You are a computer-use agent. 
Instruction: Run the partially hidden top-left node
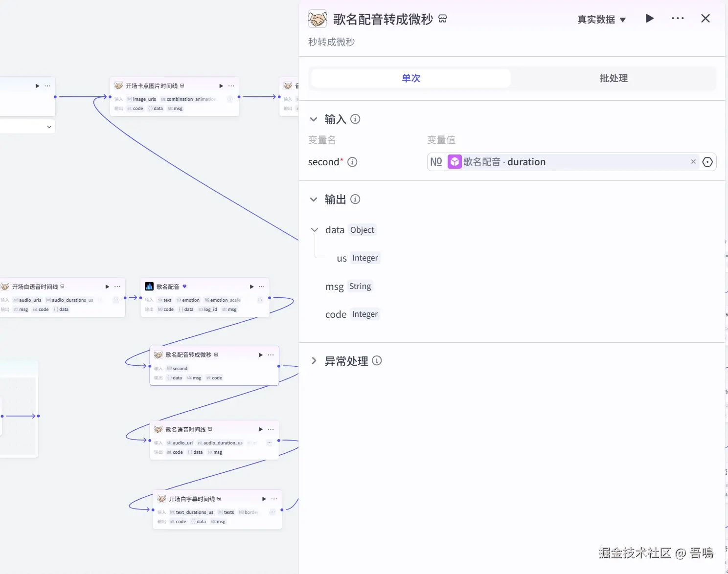tap(37, 86)
